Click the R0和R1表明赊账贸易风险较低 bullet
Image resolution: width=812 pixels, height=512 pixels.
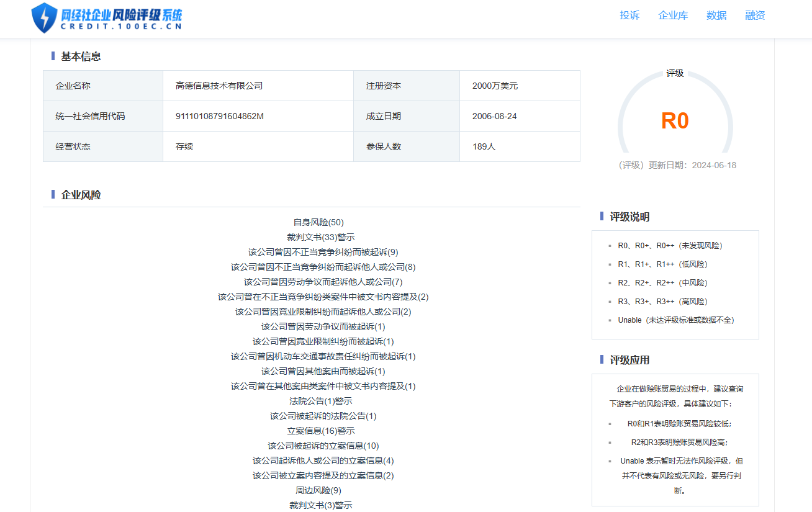point(680,424)
